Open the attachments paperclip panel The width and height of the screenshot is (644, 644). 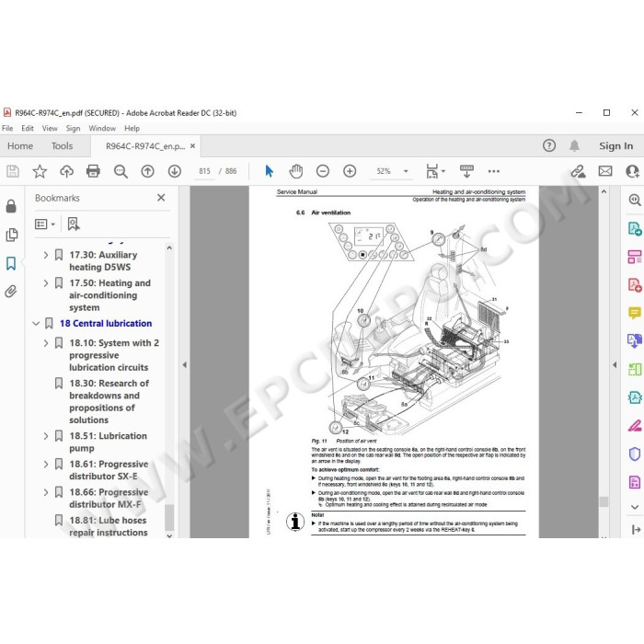[x=11, y=292]
